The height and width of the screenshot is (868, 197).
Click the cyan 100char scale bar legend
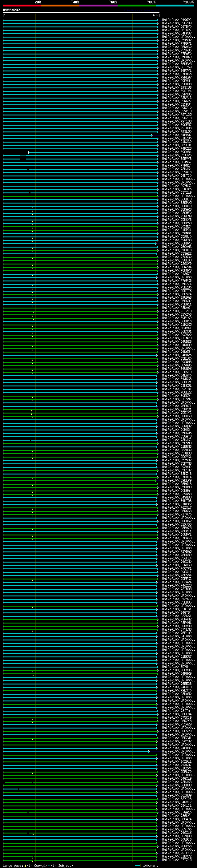137,866
